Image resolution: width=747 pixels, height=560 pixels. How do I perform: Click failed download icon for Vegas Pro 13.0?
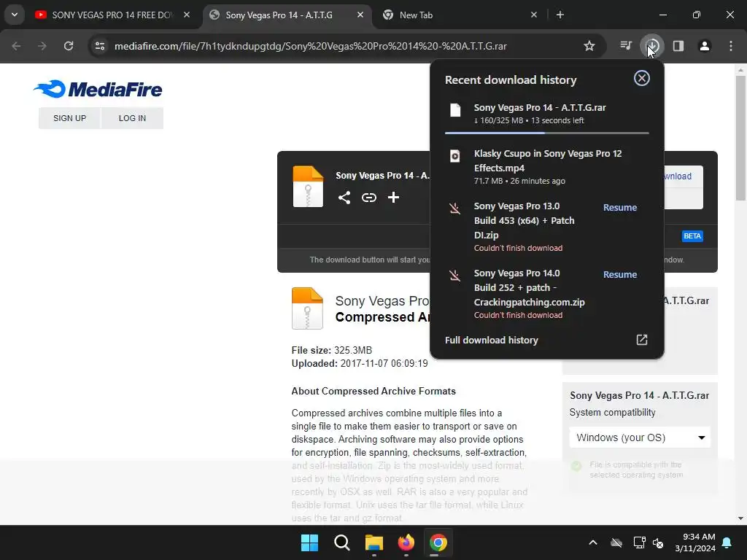[455, 209]
